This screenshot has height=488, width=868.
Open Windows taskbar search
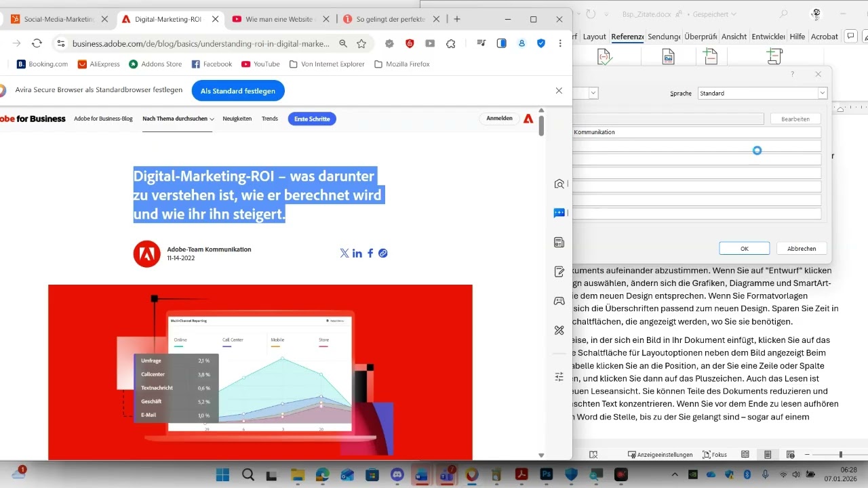pyautogui.click(x=248, y=474)
